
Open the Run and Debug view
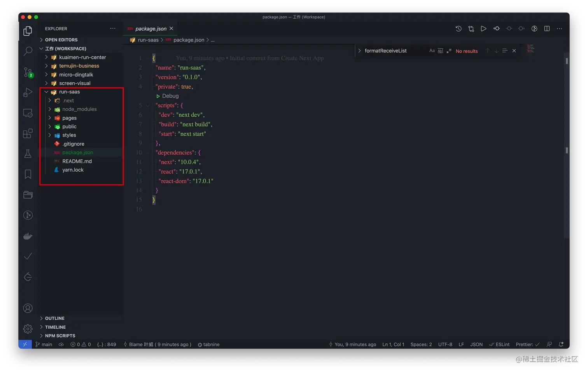(x=28, y=93)
